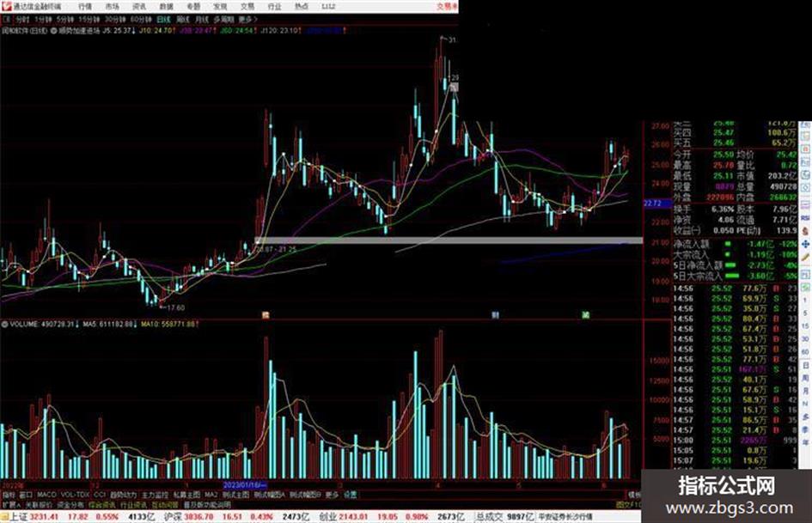This screenshot has width=812, height=523.
Task: Click the 2023/01/16 date marker on timeline
Action: pos(244,485)
